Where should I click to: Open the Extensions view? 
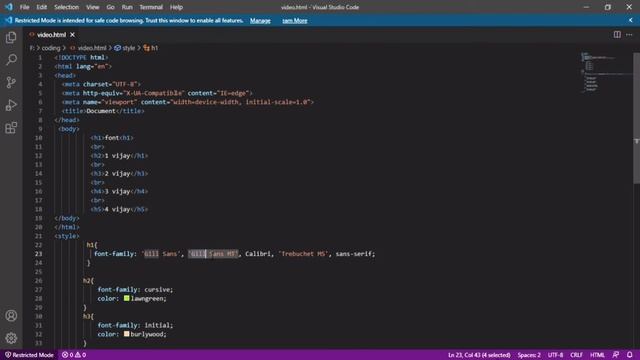[x=11, y=128]
